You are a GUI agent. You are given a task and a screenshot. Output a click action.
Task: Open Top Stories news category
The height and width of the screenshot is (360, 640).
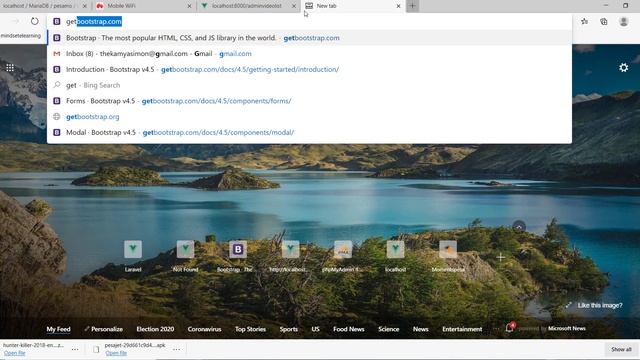tap(250, 329)
